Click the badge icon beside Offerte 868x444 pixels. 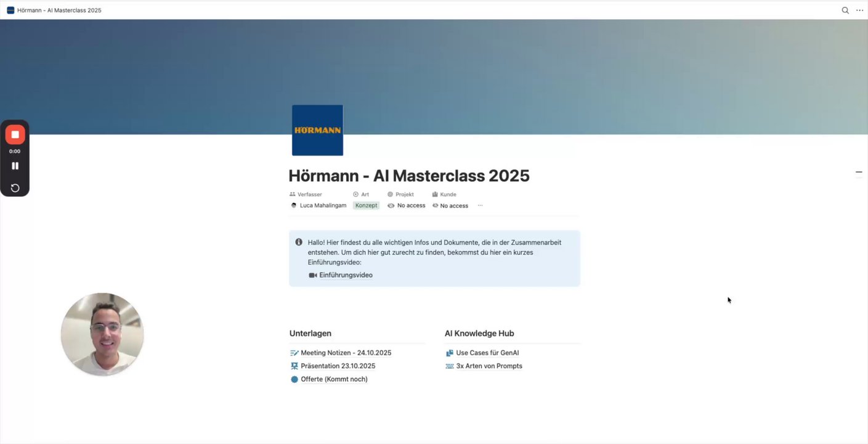pos(294,379)
